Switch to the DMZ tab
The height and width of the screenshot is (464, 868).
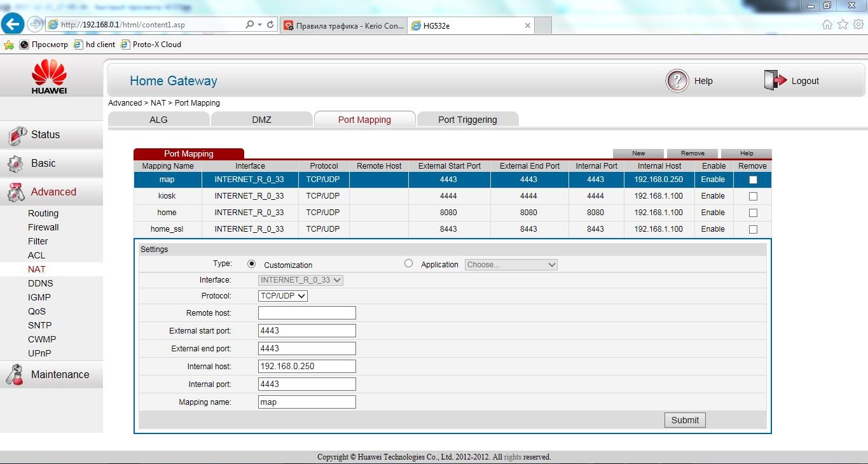(261, 120)
